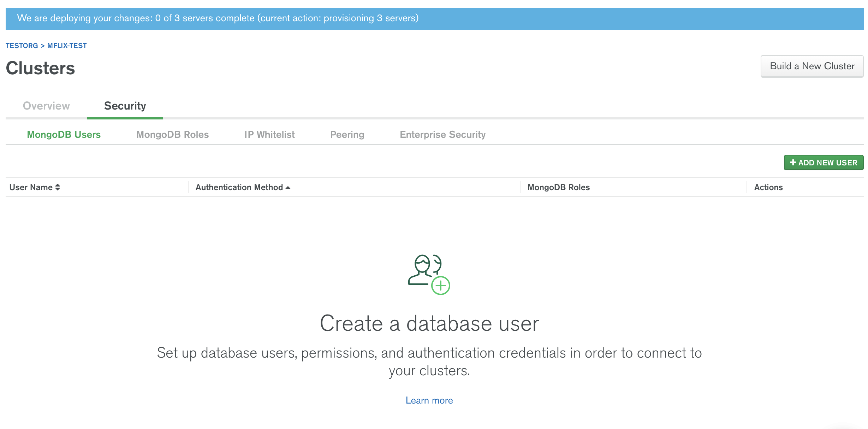Select the IP Whitelist tab

click(x=269, y=134)
